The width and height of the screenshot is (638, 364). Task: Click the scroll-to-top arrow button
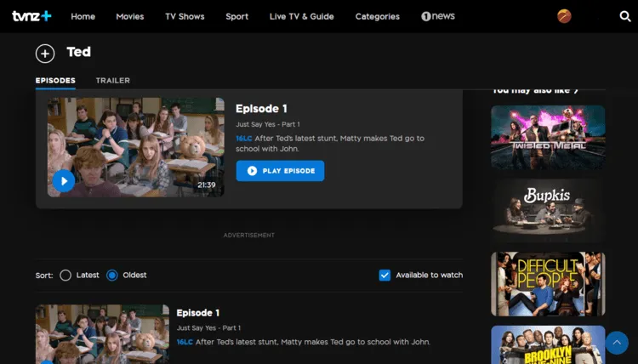615,343
